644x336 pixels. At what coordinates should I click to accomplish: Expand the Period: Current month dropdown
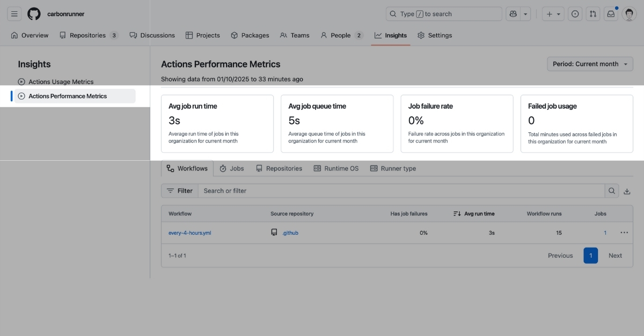click(590, 64)
